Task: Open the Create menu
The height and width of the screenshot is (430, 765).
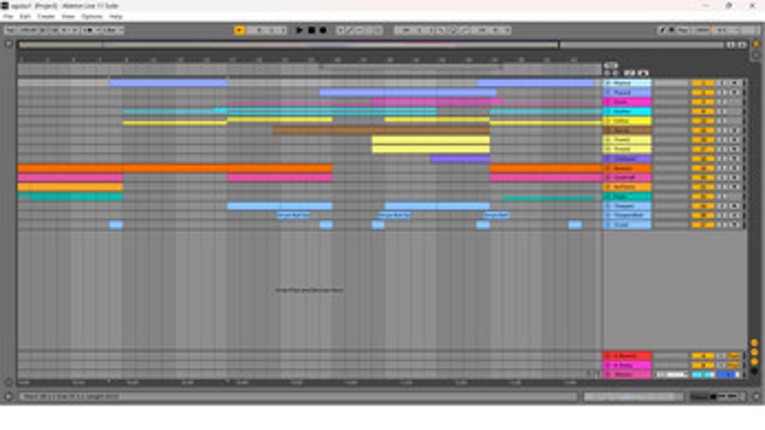Action: coord(46,17)
